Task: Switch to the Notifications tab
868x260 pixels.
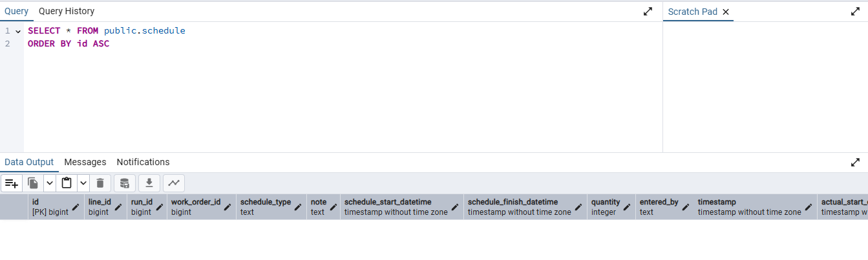Action: click(143, 162)
